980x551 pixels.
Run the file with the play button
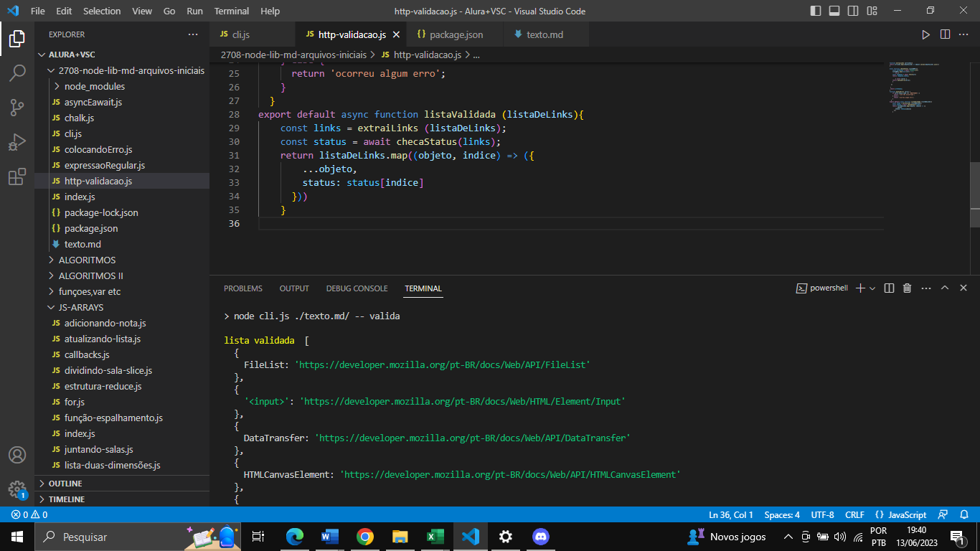926,34
